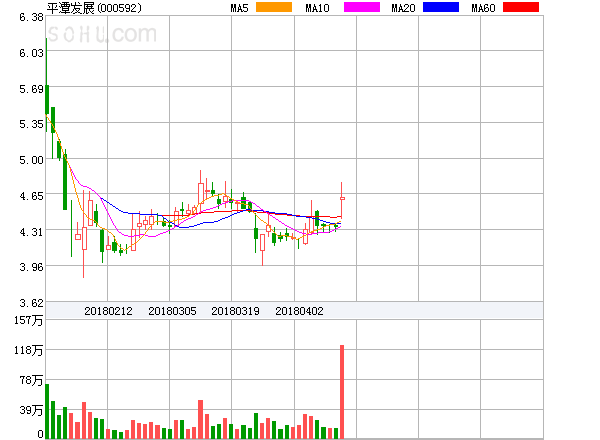Click the 20180212 date label
Viewport: 600px width, 440px height.
click(x=108, y=311)
